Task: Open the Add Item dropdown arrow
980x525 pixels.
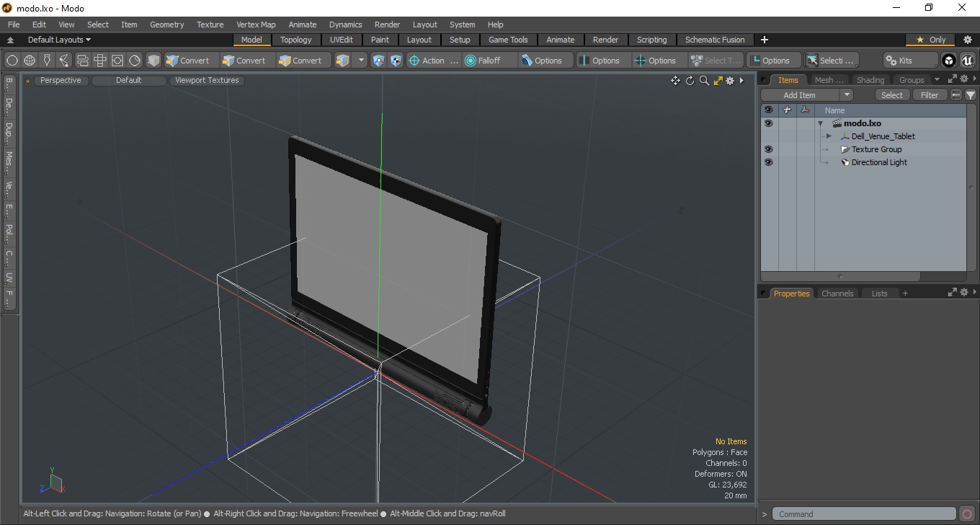Action: tap(847, 95)
